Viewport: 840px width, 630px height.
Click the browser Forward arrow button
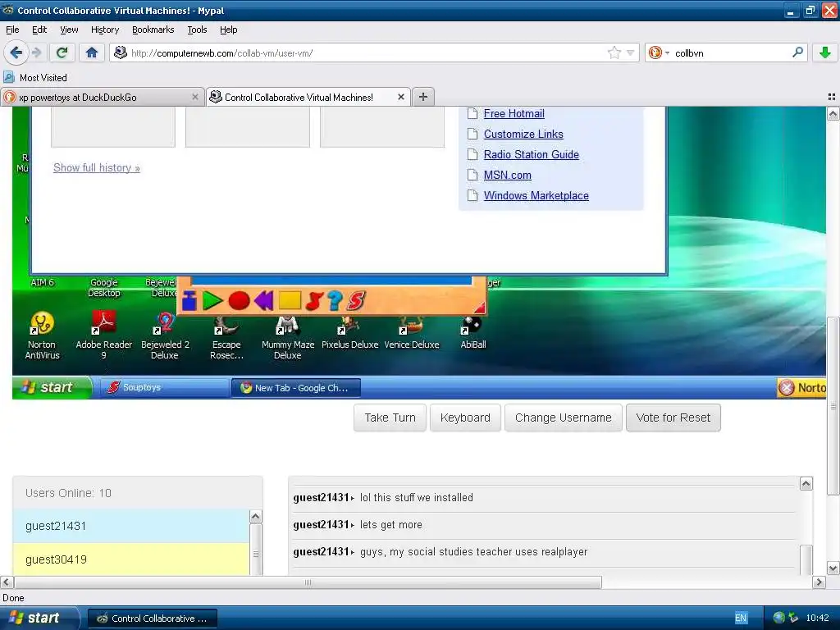point(36,52)
